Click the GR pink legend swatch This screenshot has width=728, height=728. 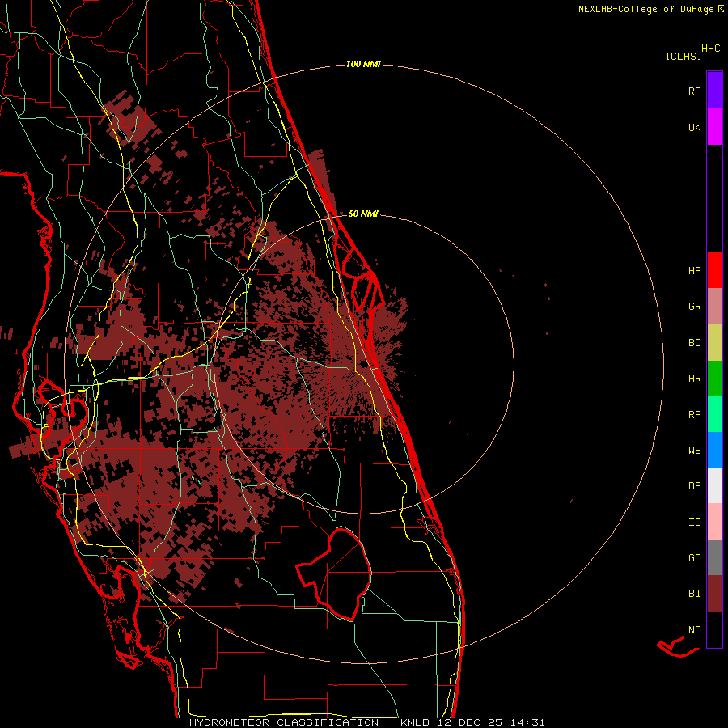click(714, 307)
